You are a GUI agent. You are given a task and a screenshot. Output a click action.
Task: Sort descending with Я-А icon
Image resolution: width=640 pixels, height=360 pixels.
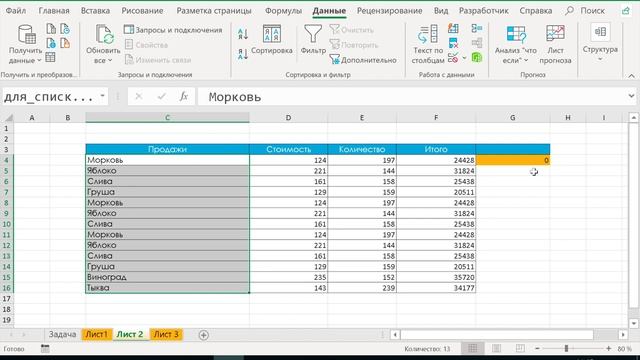[x=243, y=54]
